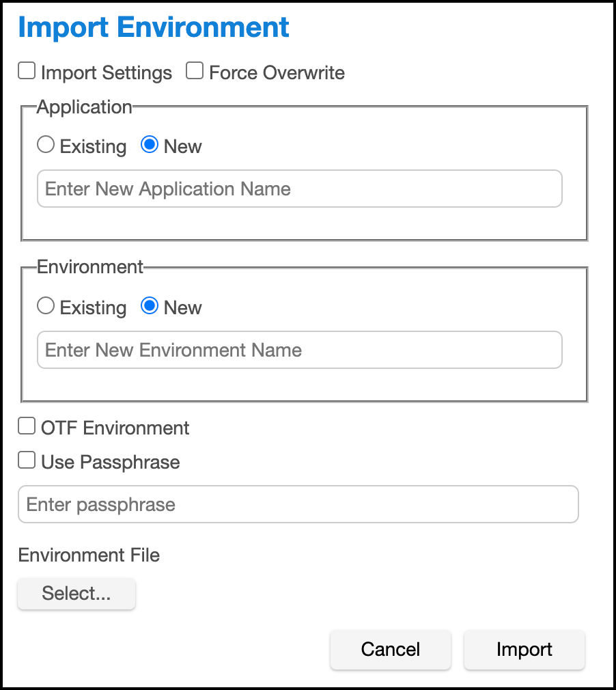The image size is (616, 690).
Task: Tick the Force Overwrite checkbox
Action: tap(195, 71)
